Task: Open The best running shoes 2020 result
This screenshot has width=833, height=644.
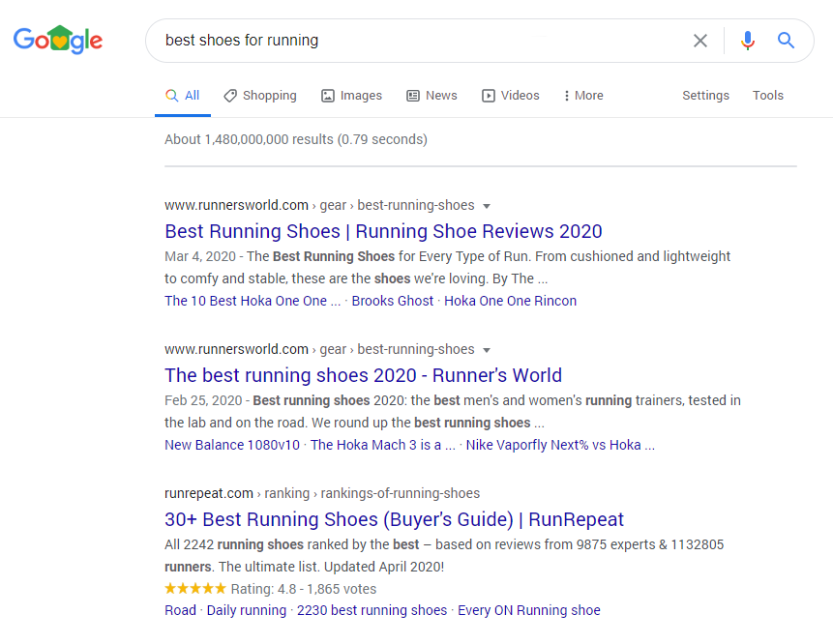Action: tap(363, 375)
